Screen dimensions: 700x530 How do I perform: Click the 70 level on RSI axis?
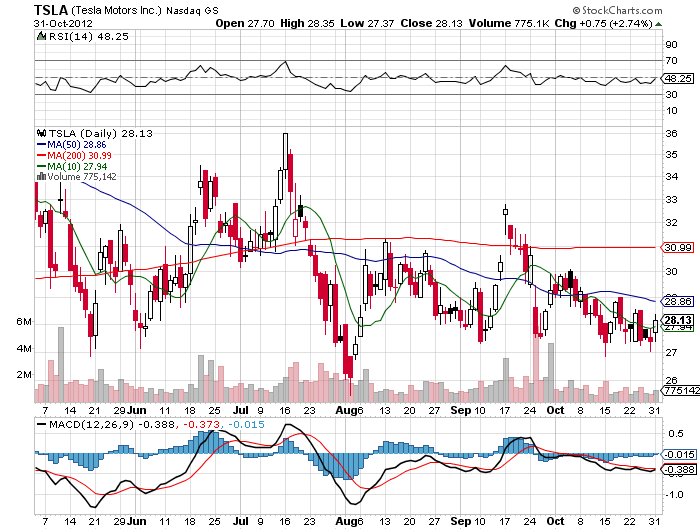click(671, 61)
